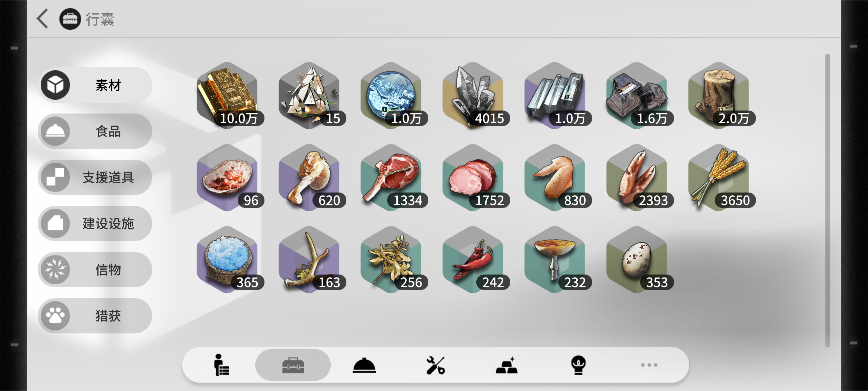Switch to 食品 food category

95,131
